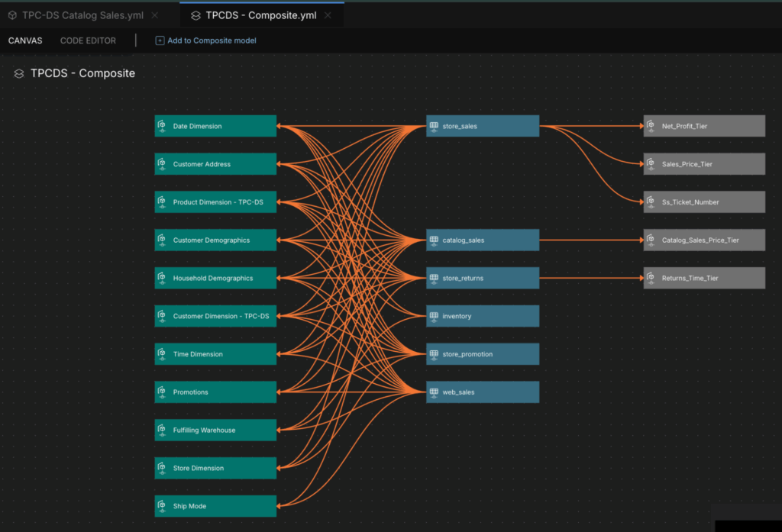Click the Promotions node icon

162,392
